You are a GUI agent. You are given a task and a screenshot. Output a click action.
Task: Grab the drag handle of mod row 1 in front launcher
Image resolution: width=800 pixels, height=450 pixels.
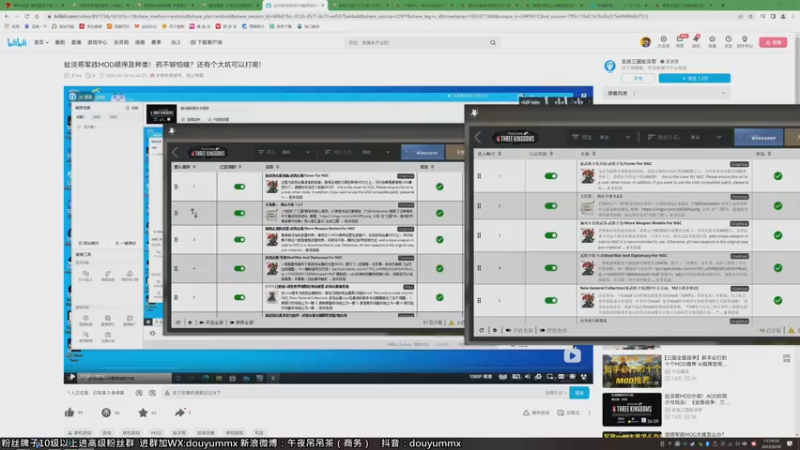479,176
